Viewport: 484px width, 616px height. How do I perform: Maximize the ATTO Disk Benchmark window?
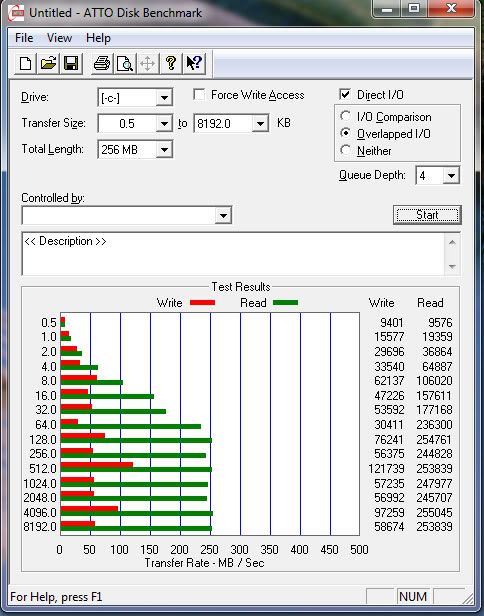(414, 9)
